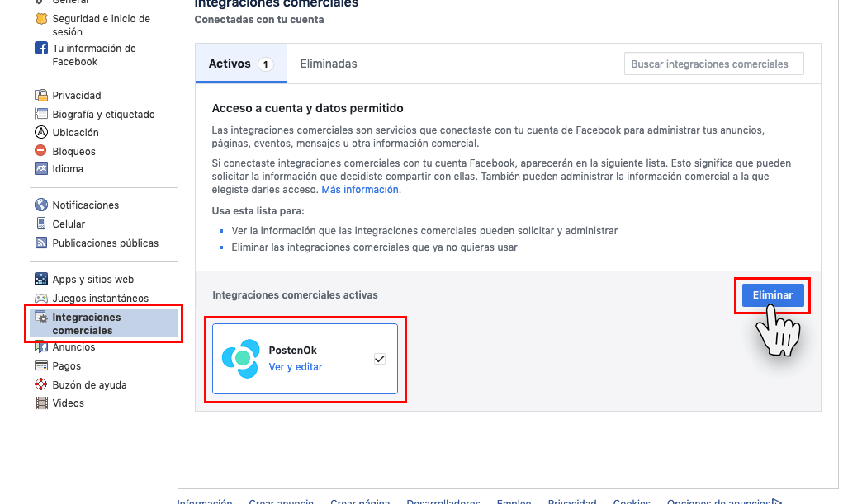This screenshot has height=504, width=862.
Task: Click the Ubicación compass icon
Action: (41, 132)
